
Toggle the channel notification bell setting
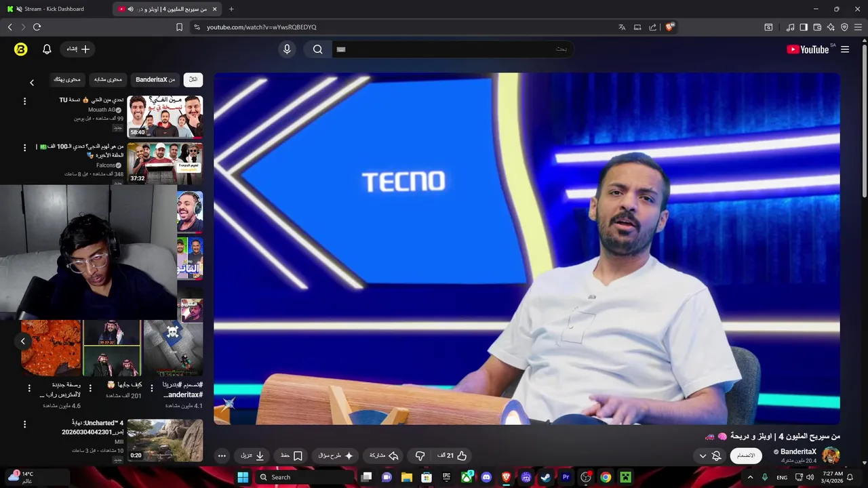point(717,455)
